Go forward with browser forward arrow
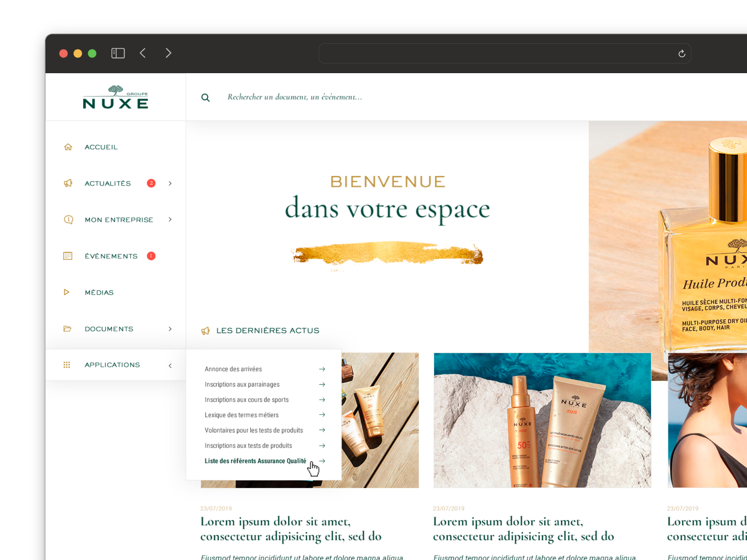Screen dimensions: 747x560 (168, 53)
